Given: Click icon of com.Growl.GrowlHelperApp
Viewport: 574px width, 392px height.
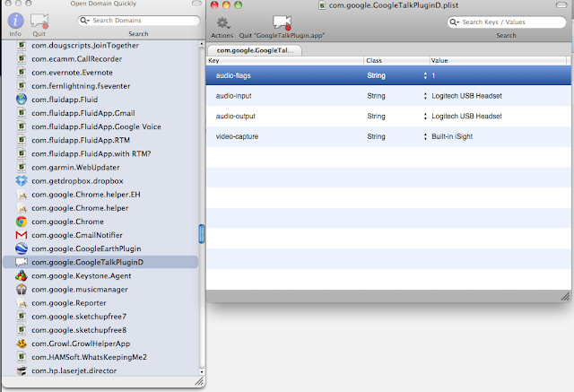Looking at the screenshot, I should click(x=22, y=343).
